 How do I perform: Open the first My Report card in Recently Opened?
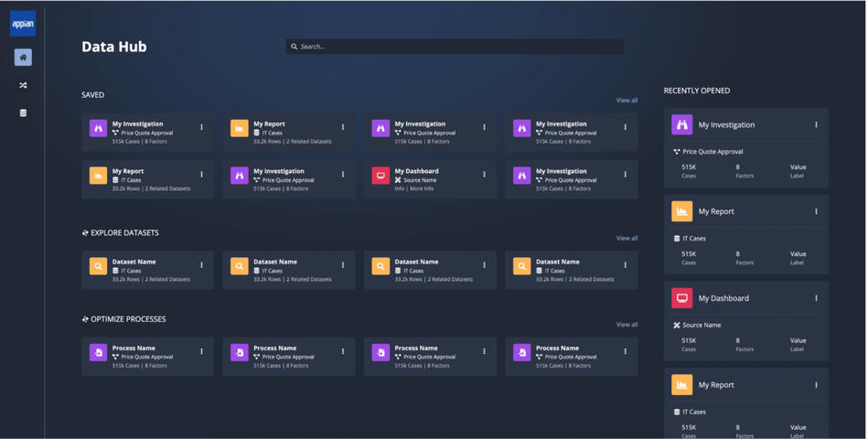pos(716,211)
